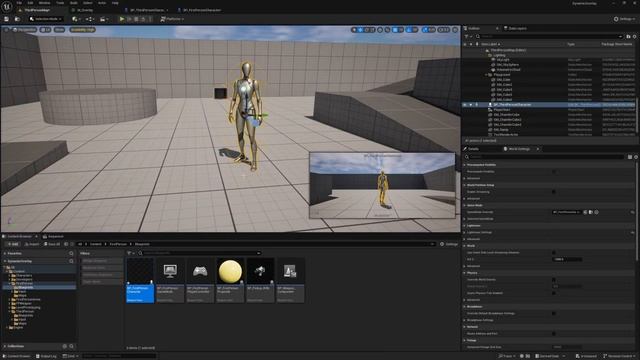Start Play in Editor with green arrow
The height and width of the screenshot is (360, 640).
[122, 19]
